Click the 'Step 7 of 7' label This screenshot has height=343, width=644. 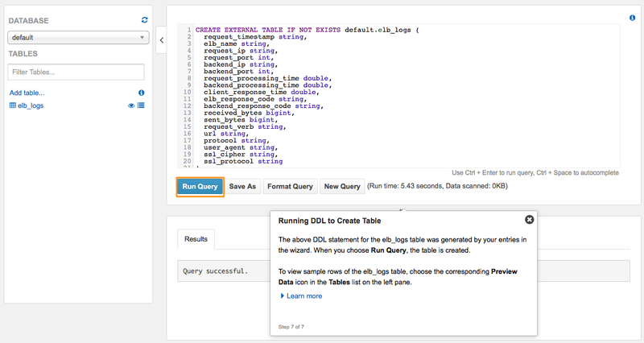coord(291,327)
